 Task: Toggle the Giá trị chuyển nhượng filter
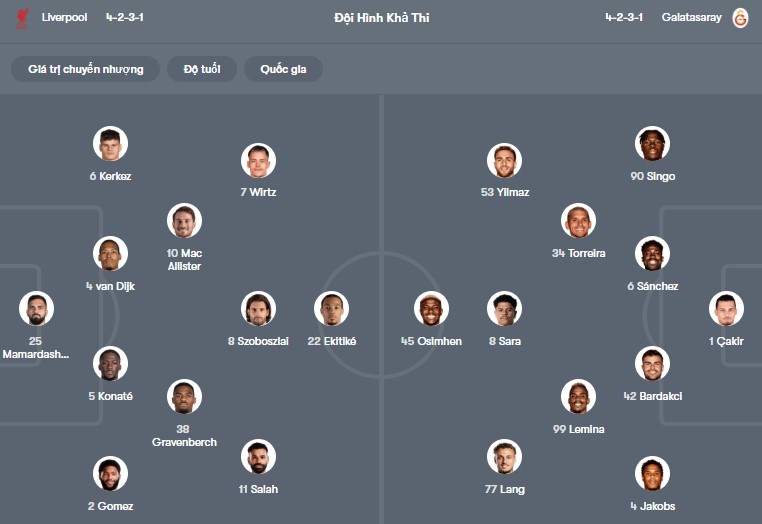tap(86, 69)
